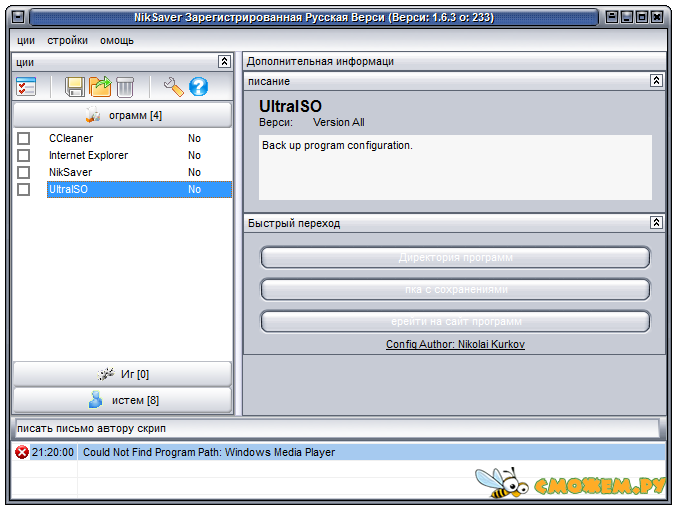Image resolution: width=677 pixels, height=510 pixels.
Task: Click the blue question mark help icon
Action: pyautogui.click(x=199, y=86)
